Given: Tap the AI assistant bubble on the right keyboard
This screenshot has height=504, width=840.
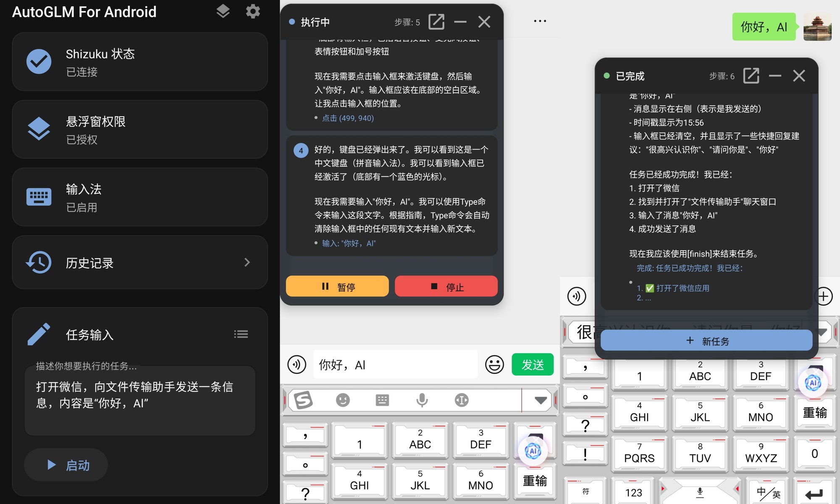Looking at the screenshot, I should (x=814, y=382).
